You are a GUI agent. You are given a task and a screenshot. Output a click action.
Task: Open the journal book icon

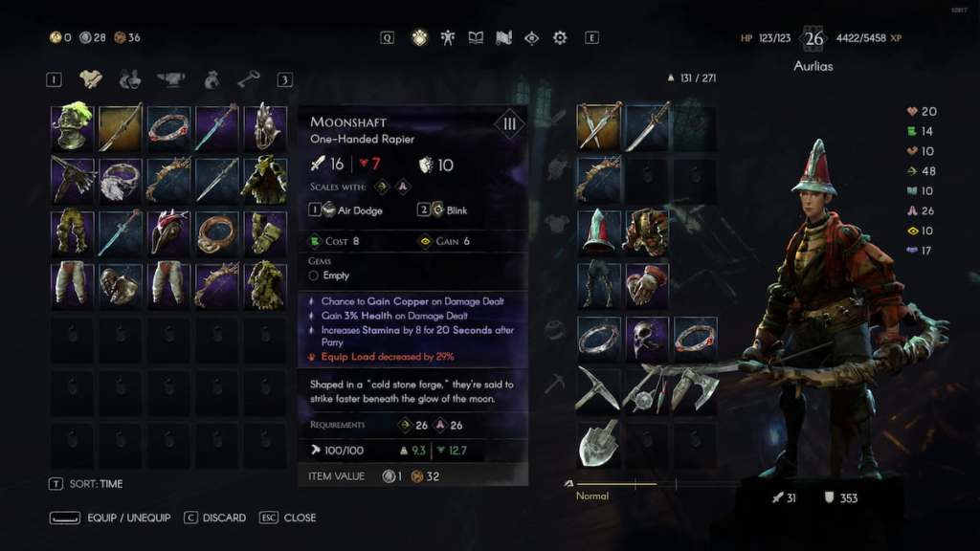pos(476,38)
